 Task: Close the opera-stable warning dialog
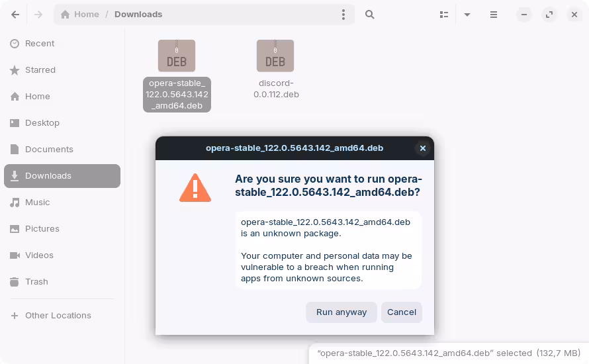point(422,148)
